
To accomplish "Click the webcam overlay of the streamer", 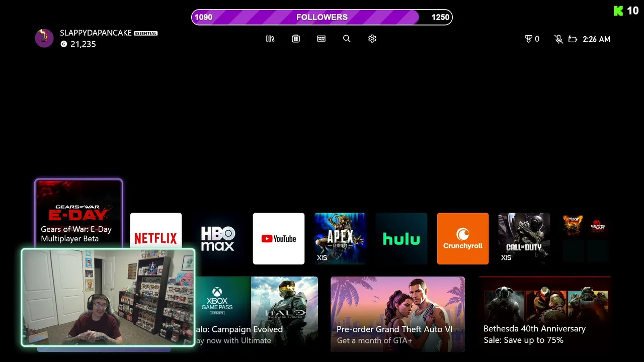I will pyautogui.click(x=108, y=298).
